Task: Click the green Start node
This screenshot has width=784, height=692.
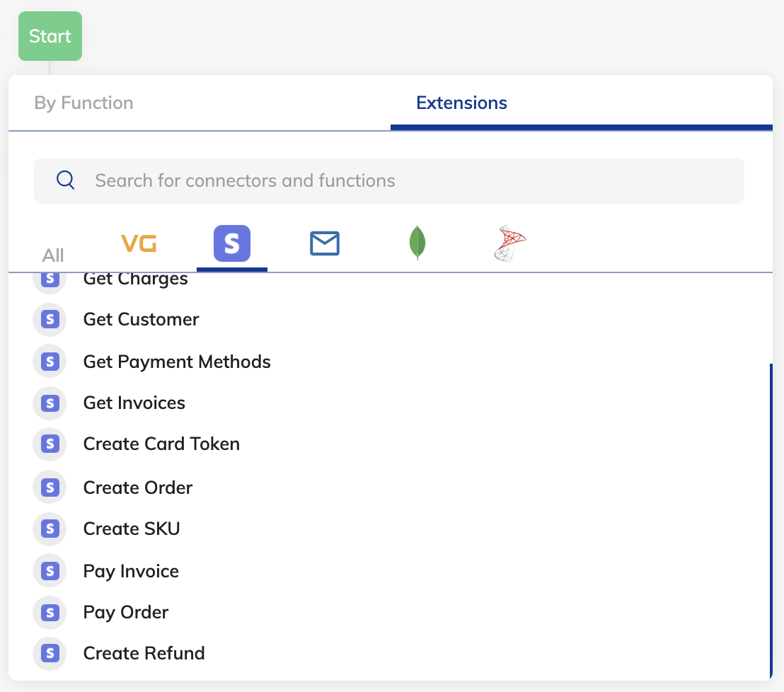Action: (50, 36)
